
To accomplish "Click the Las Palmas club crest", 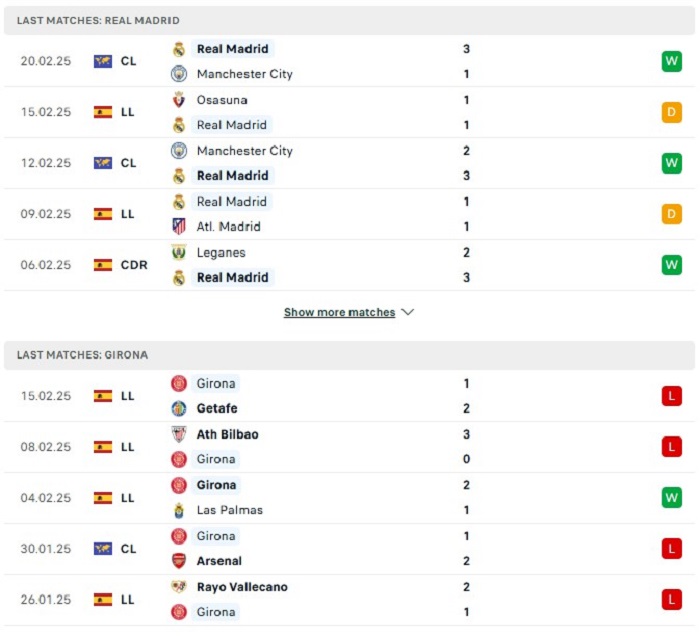I will [x=179, y=510].
